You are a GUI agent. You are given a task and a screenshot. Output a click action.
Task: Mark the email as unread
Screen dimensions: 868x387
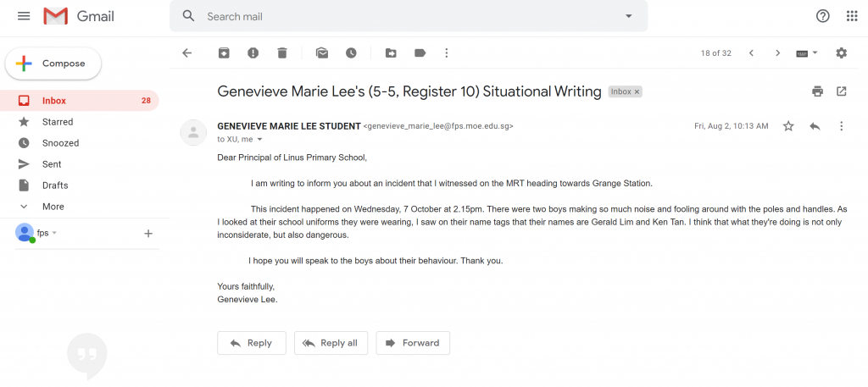[321, 53]
